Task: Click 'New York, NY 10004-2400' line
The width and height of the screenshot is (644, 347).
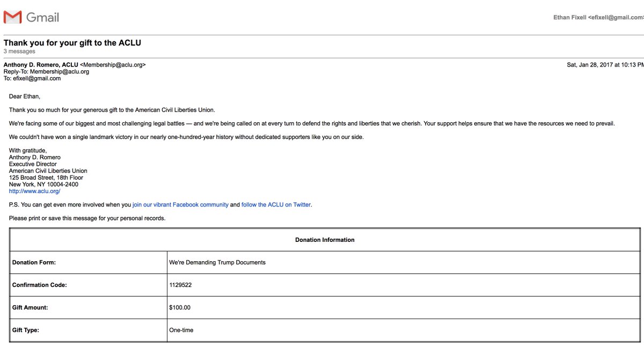Action: pyautogui.click(x=43, y=184)
